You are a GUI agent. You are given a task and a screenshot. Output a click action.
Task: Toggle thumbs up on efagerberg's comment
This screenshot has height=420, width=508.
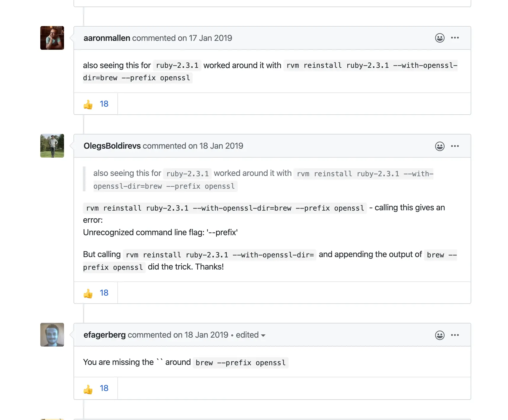pos(96,388)
